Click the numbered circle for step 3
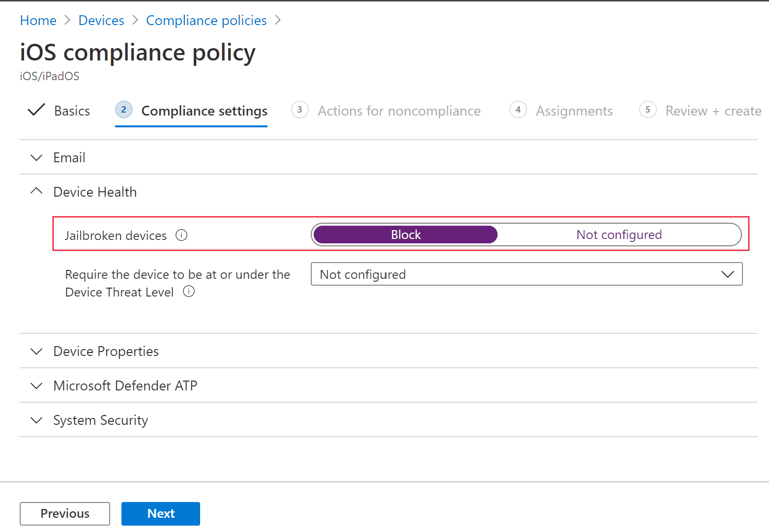The width and height of the screenshot is (769, 532). [x=300, y=110]
